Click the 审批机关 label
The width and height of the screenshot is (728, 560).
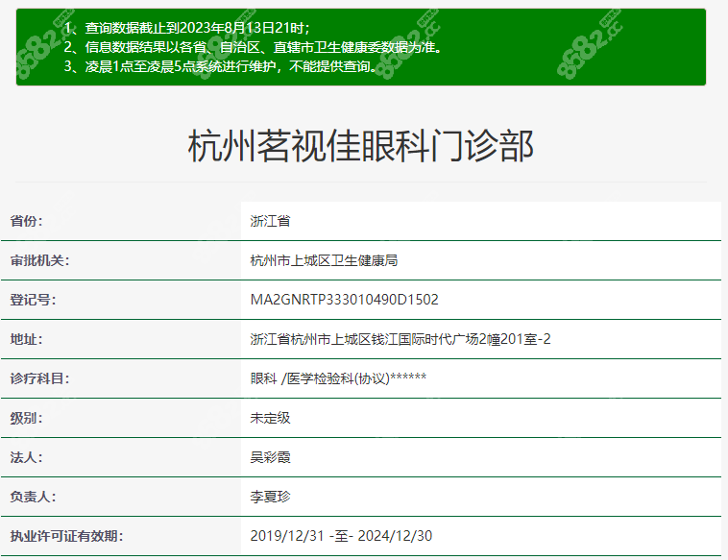[x=40, y=260]
